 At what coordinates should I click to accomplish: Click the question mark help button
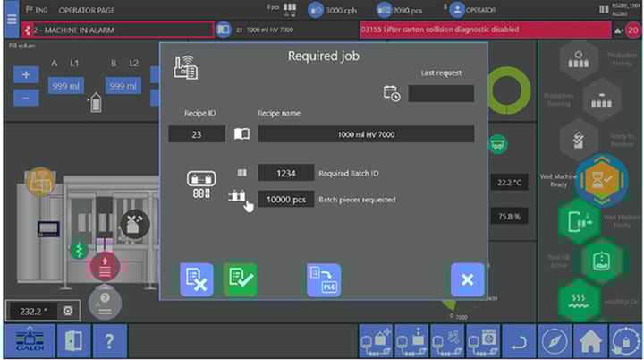click(109, 341)
